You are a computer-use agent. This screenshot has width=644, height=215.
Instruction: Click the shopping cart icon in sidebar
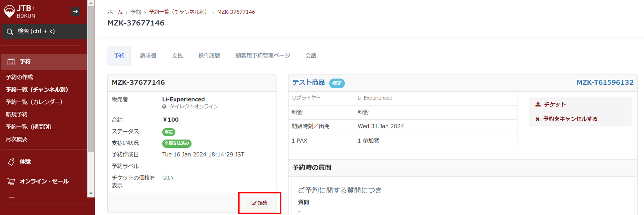point(11,182)
